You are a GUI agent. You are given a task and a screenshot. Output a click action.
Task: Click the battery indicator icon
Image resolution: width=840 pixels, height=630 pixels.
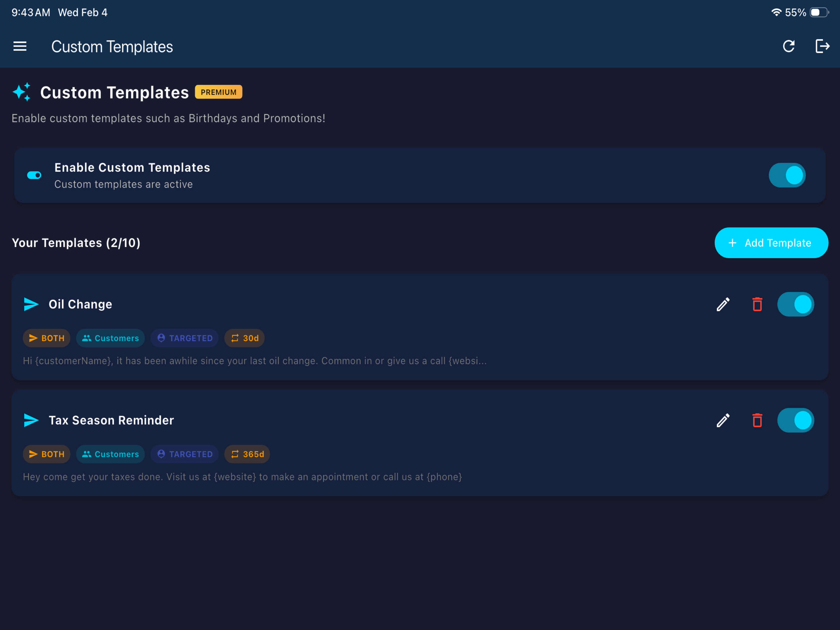[819, 13]
